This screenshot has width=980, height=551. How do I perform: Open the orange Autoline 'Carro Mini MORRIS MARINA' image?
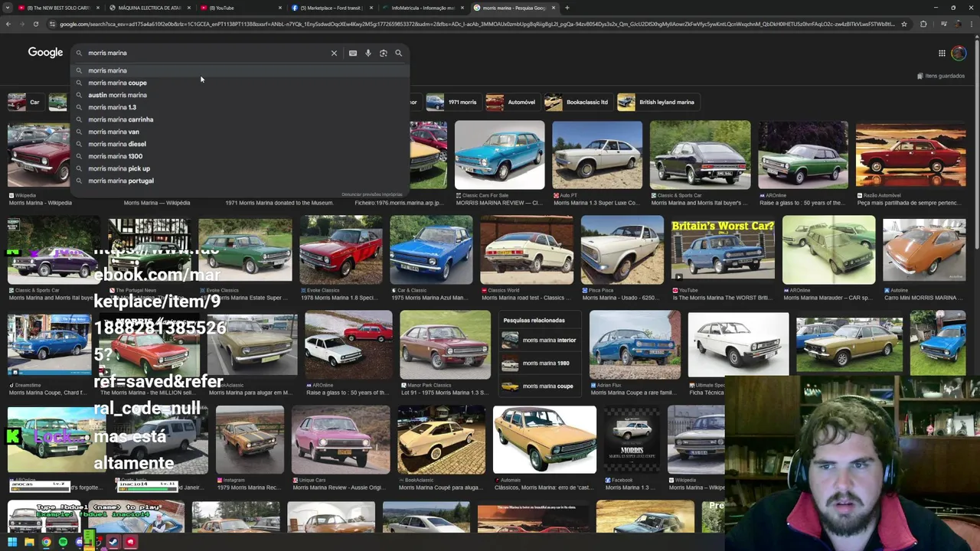pyautogui.click(x=924, y=250)
